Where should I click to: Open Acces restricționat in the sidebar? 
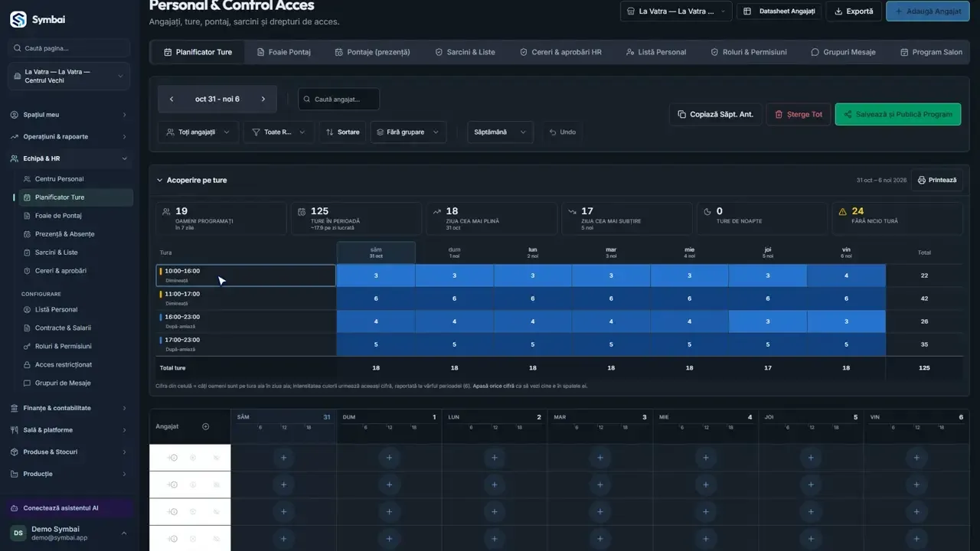coord(75,364)
